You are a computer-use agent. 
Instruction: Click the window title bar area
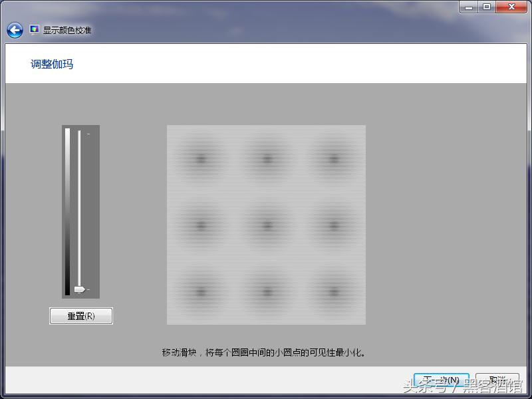[266, 7]
